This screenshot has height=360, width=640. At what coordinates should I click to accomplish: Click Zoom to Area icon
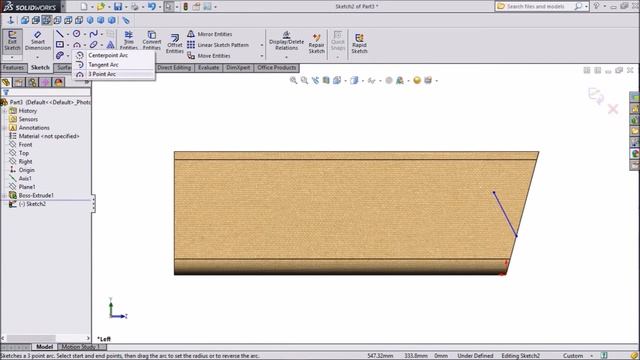coord(304,80)
